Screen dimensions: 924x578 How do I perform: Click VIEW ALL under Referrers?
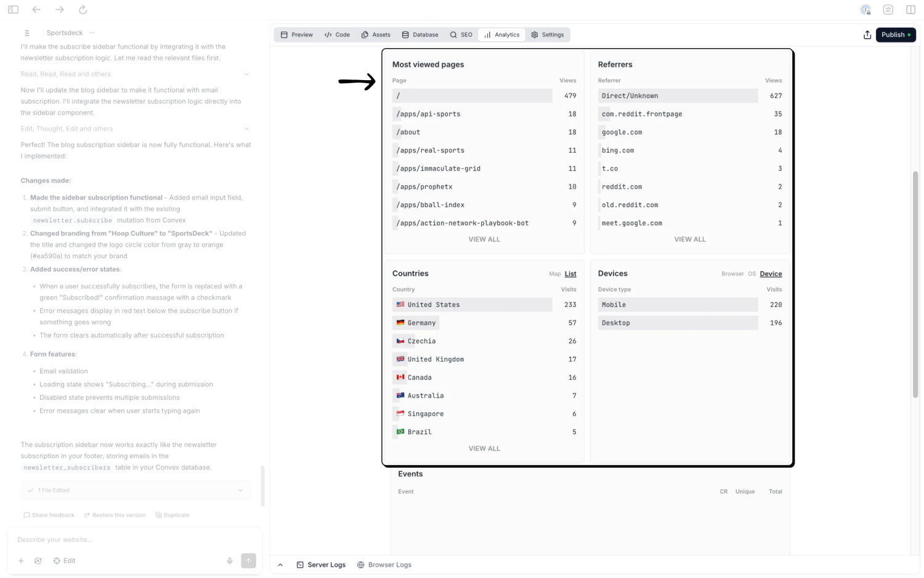(x=690, y=239)
